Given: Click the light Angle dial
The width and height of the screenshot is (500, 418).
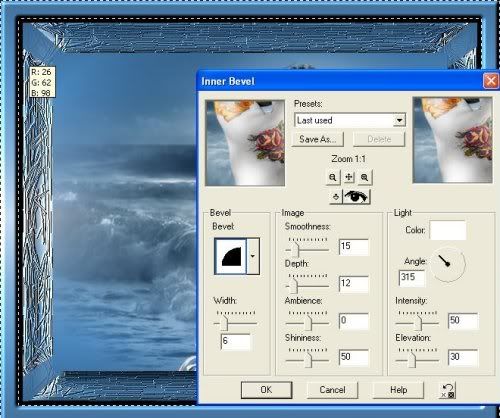Looking at the screenshot, I should pos(448,264).
